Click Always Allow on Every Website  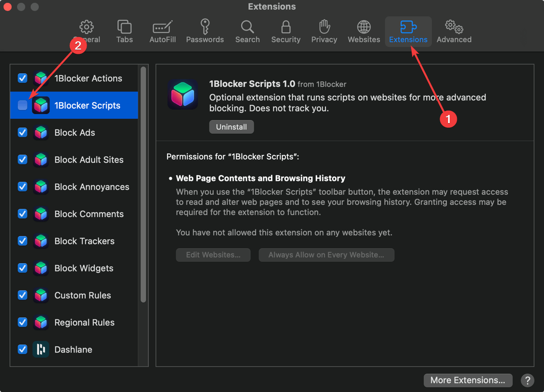[326, 255]
